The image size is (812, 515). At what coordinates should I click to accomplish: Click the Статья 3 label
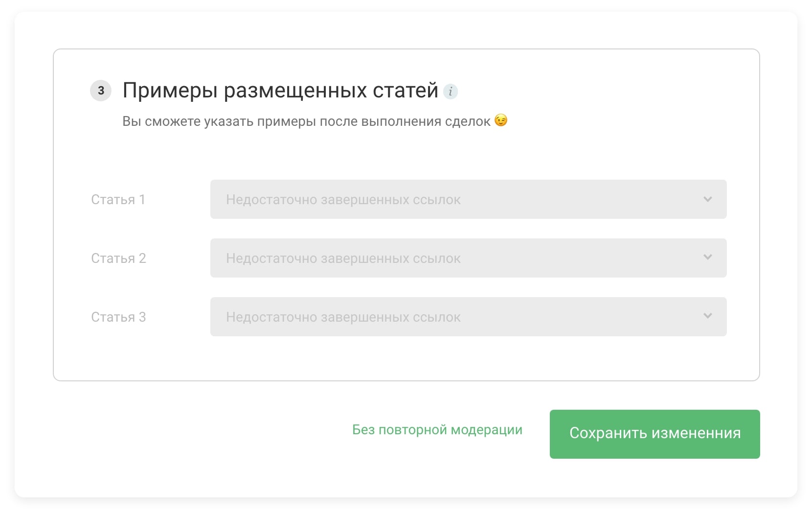click(118, 317)
